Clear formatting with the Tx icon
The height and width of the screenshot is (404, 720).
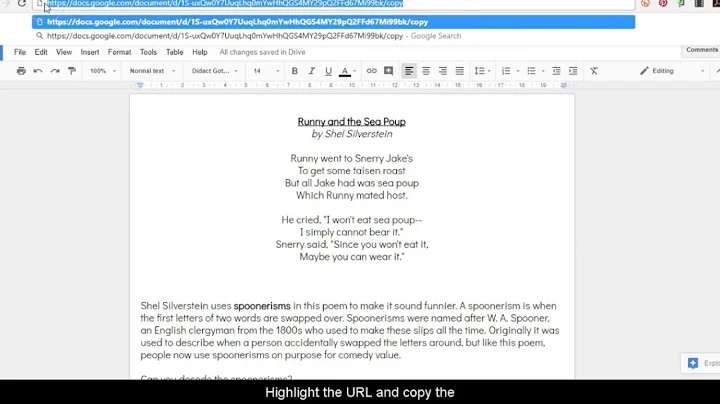[594, 71]
